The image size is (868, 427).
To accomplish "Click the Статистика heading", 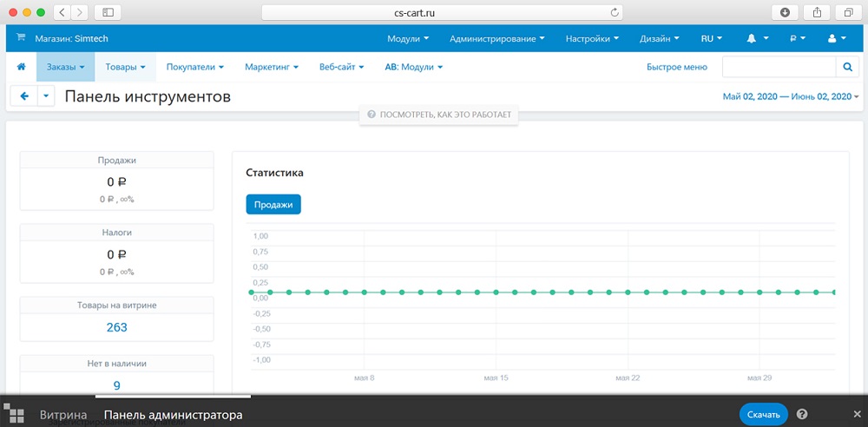I will point(274,173).
